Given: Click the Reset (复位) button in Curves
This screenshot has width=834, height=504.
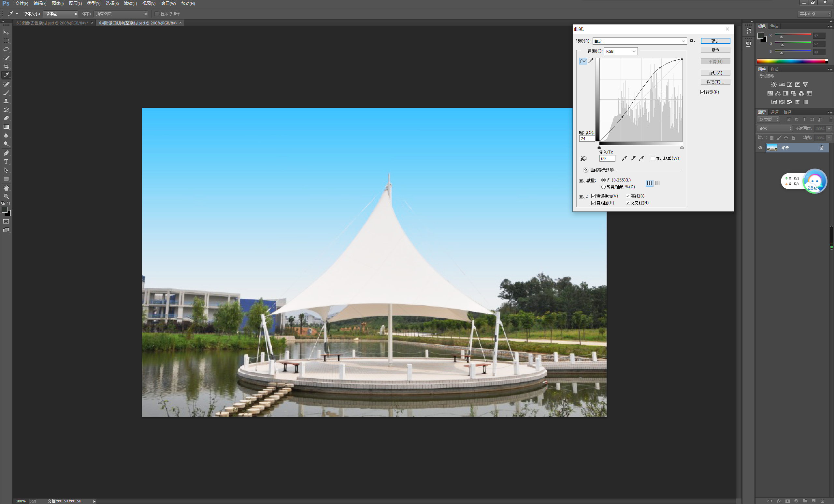Looking at the screenshot, I should pyautogui.click(x=715, y=50).
